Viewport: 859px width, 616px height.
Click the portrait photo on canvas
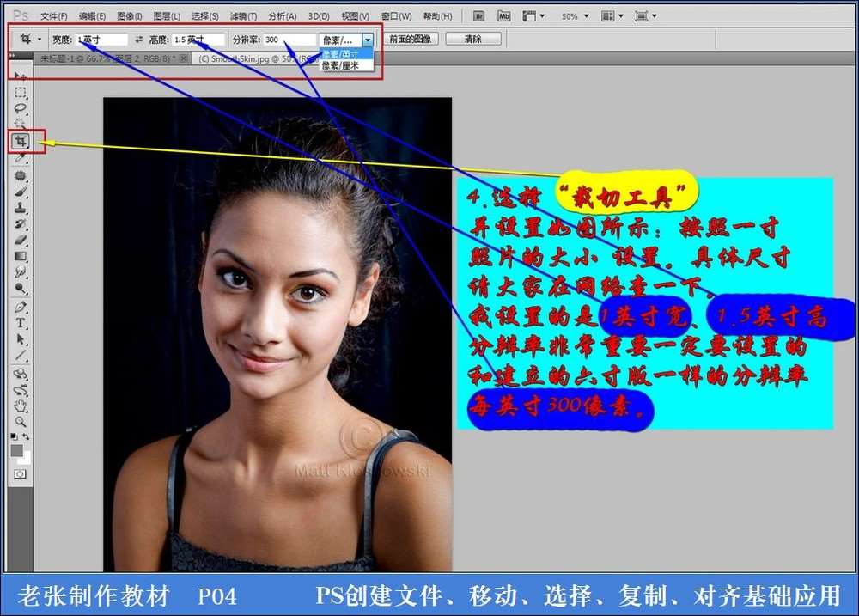[x=277, y=334]
